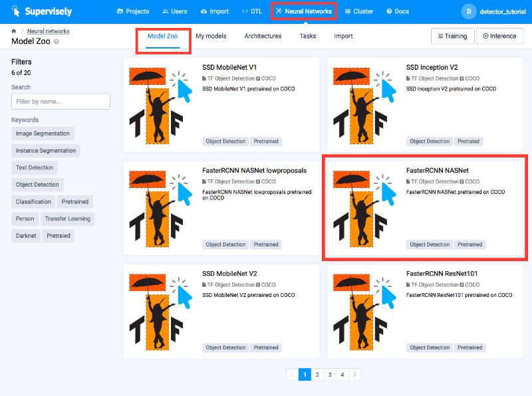532x396 pixels.
Task: Click the home icon in the breadcrumb
Action: pos(13,31)
